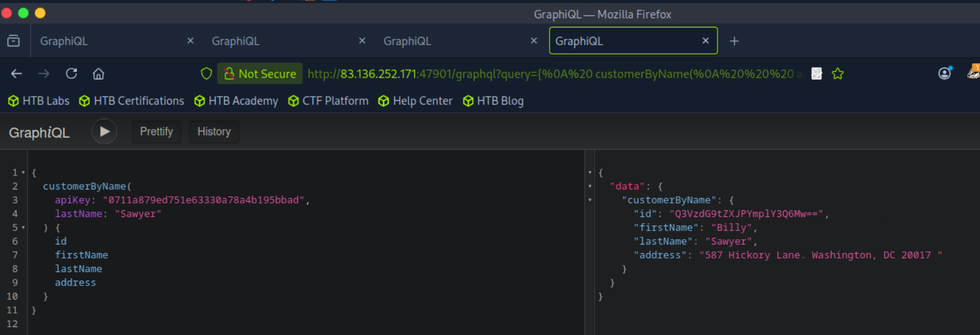980x335 pixels.
Task: Collapse the "customerByName" object in results
Action: click(590, 200)
